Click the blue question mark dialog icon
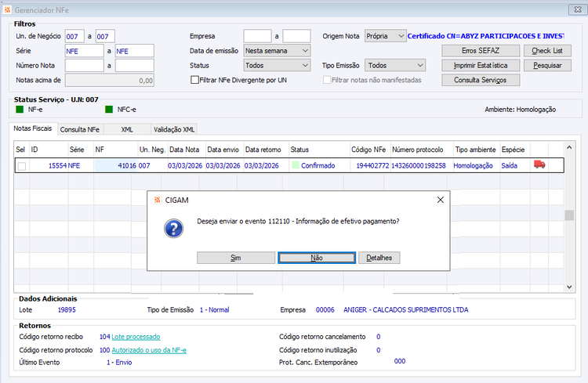Viewport: 588px width, 383px height. [x=173, y=229]
